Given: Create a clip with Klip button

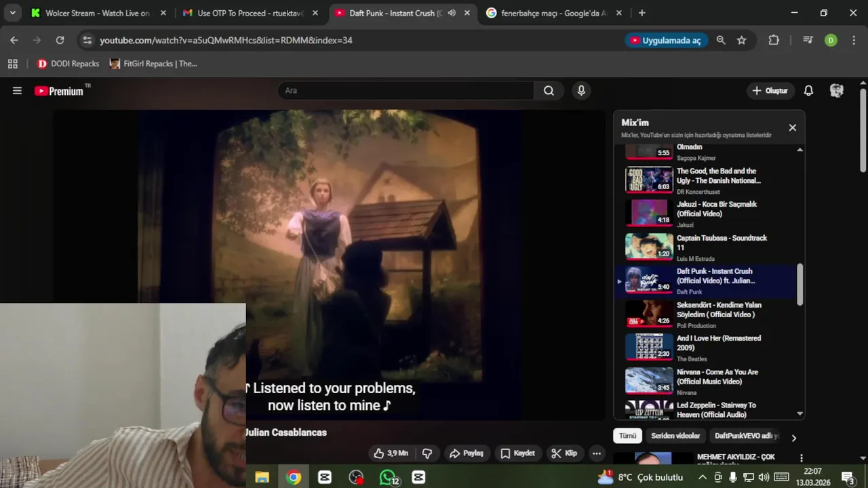Looking at the screenshot, I should 564,453.
